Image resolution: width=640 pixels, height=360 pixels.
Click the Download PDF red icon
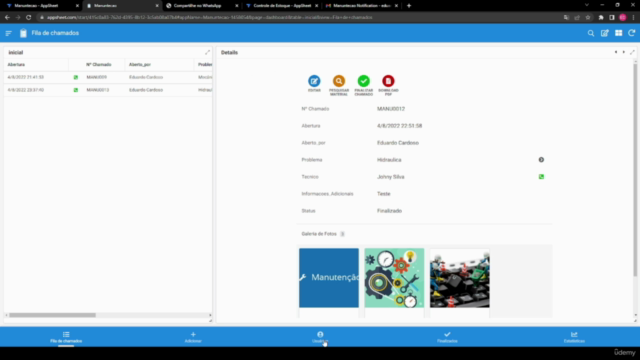click(x=388, y=81)
